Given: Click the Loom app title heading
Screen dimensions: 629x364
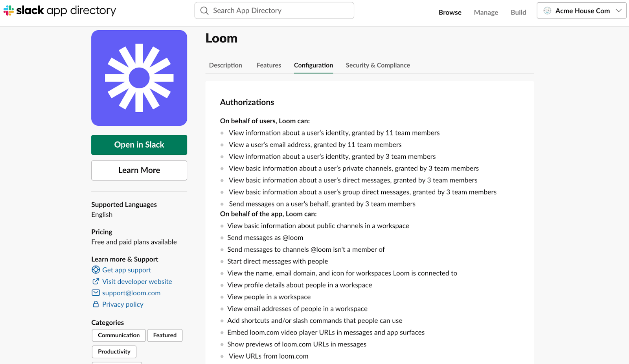Looking at the screenshot, I should point(221,38).
